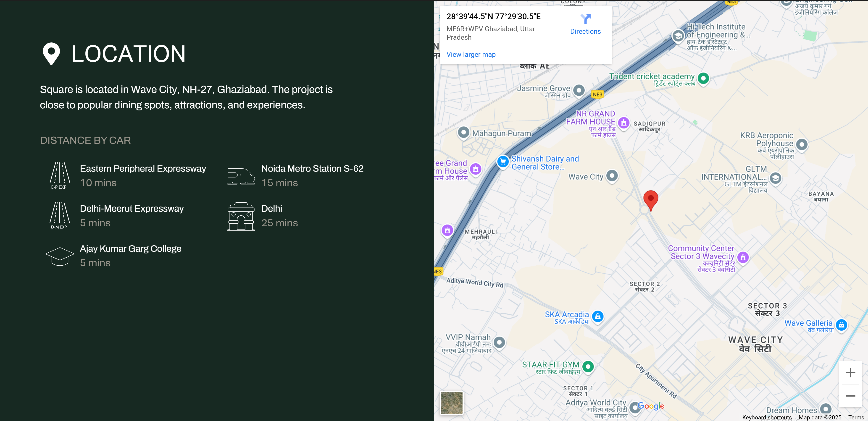Select the GLTM International school marker
The image size is (868, 421).
point(775,178)
